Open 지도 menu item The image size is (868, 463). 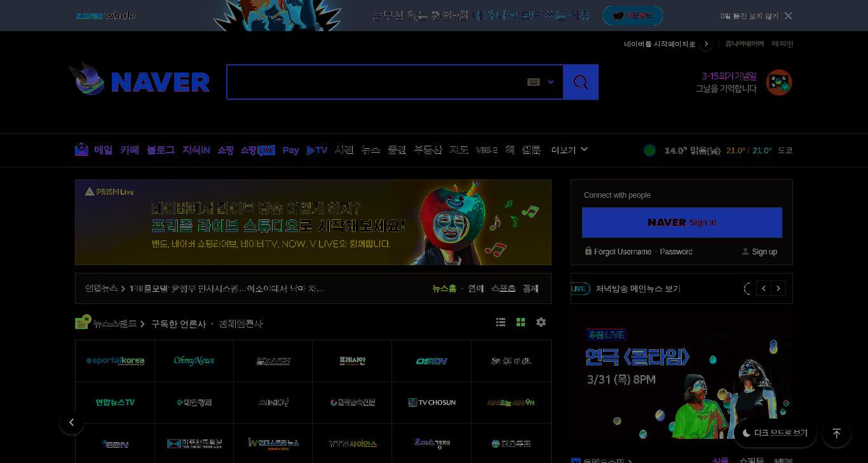[459, 150]
